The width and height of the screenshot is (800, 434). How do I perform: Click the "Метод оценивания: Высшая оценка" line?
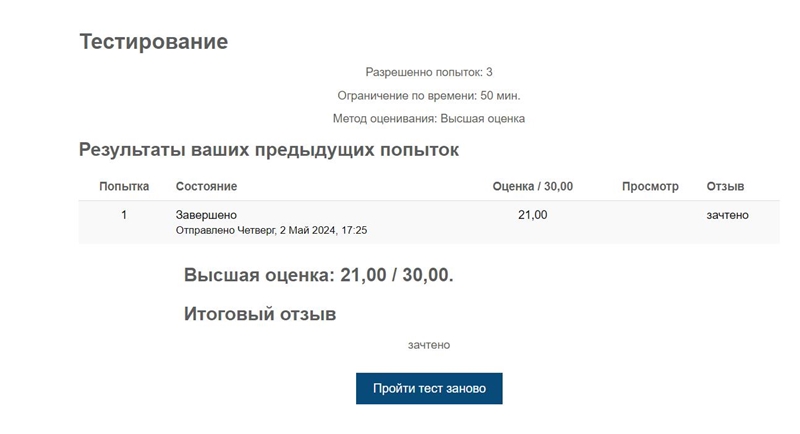tap(429, 119)
